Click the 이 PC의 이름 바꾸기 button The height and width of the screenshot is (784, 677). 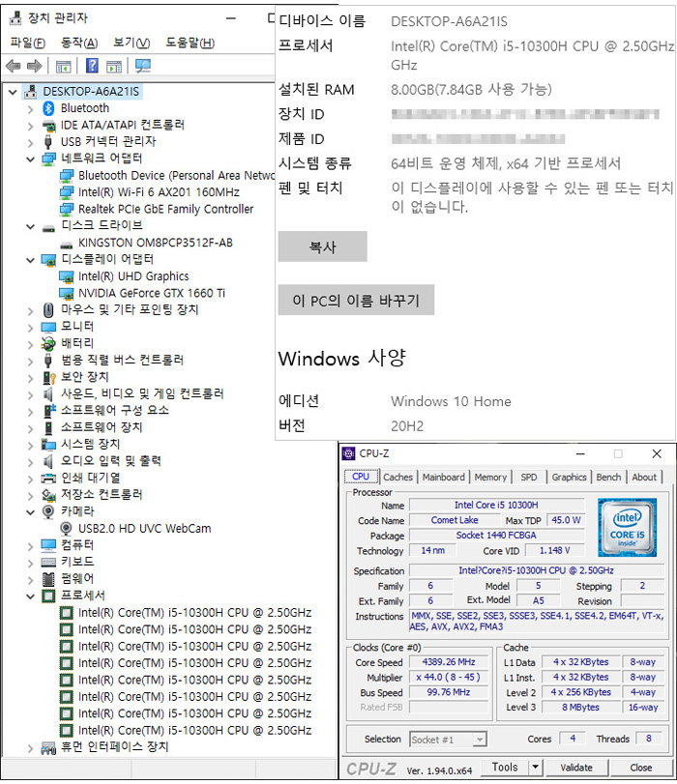click(356, 300)
